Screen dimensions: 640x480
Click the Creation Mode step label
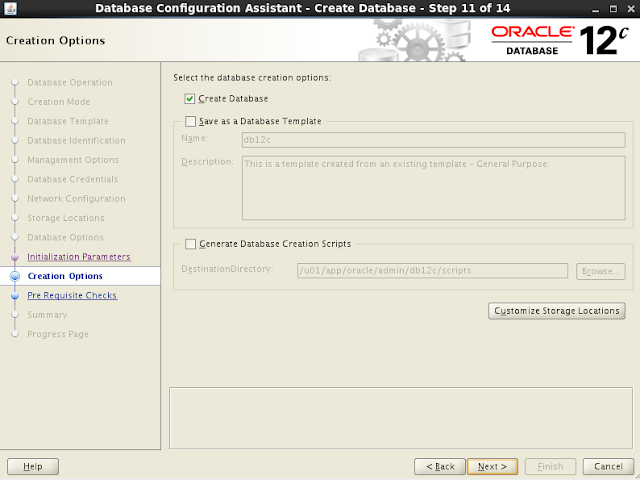pyautogui.click(x=59, y=102)
